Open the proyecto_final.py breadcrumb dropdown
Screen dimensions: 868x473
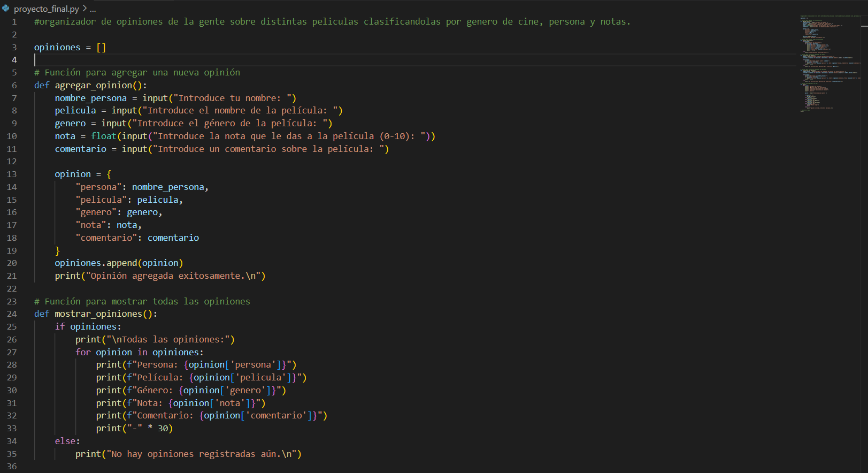(46, 9)
